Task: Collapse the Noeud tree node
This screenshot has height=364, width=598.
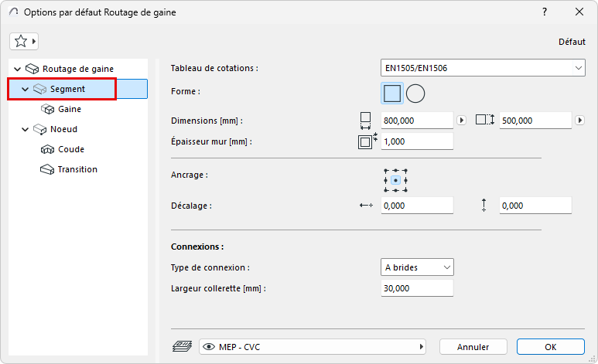Action: point(26,130)
